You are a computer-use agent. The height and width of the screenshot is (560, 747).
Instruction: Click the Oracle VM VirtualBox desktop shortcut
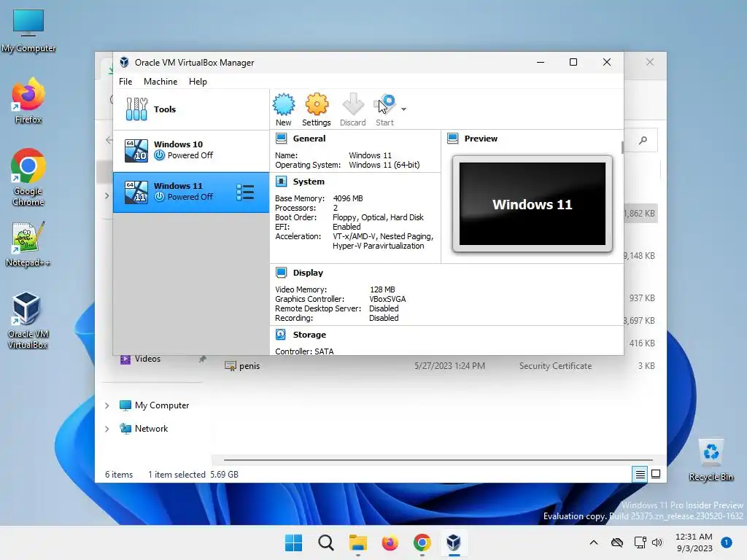(x=28, y=321)
